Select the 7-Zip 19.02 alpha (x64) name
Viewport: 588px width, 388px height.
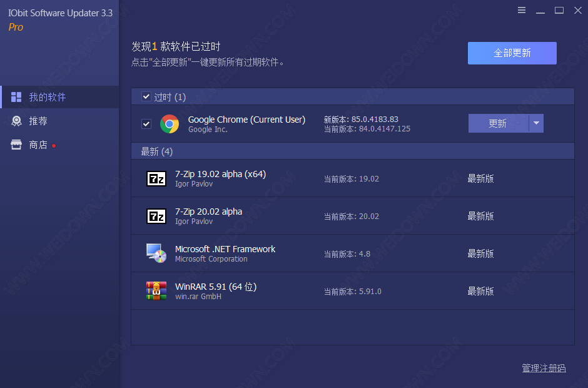220,174
